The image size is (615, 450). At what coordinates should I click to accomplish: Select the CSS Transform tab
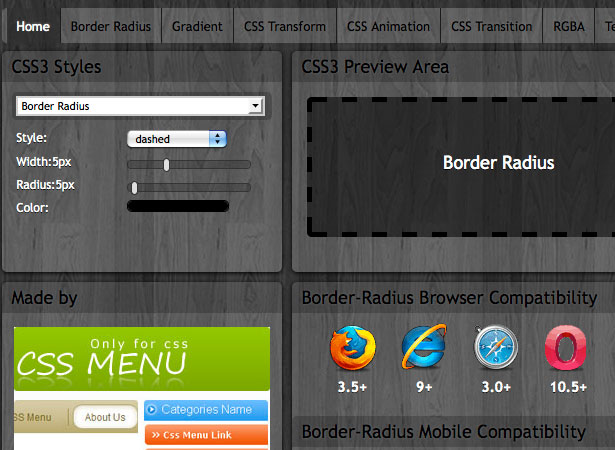tap(285, 26)
